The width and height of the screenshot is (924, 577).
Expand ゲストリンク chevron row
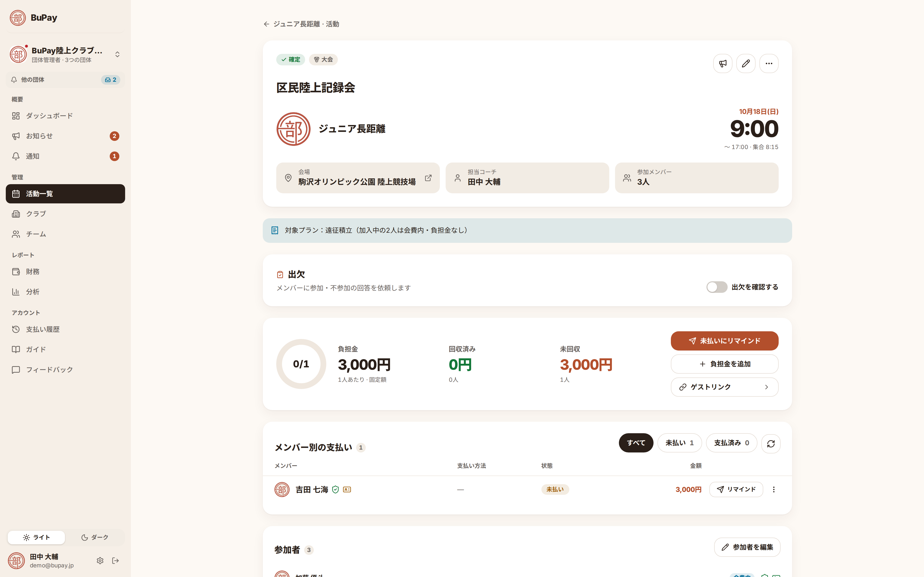[x=724, y=387]
